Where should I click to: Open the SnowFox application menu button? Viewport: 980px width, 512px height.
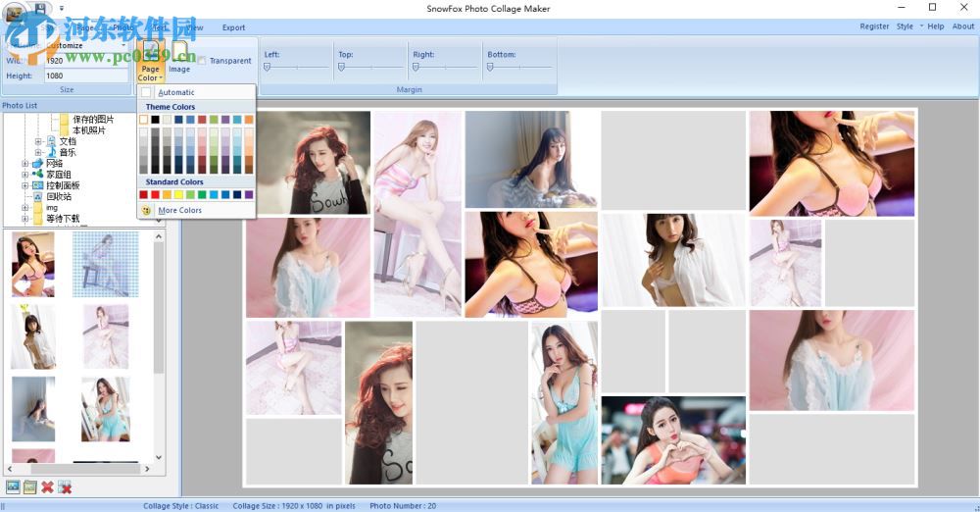point(14,12)
